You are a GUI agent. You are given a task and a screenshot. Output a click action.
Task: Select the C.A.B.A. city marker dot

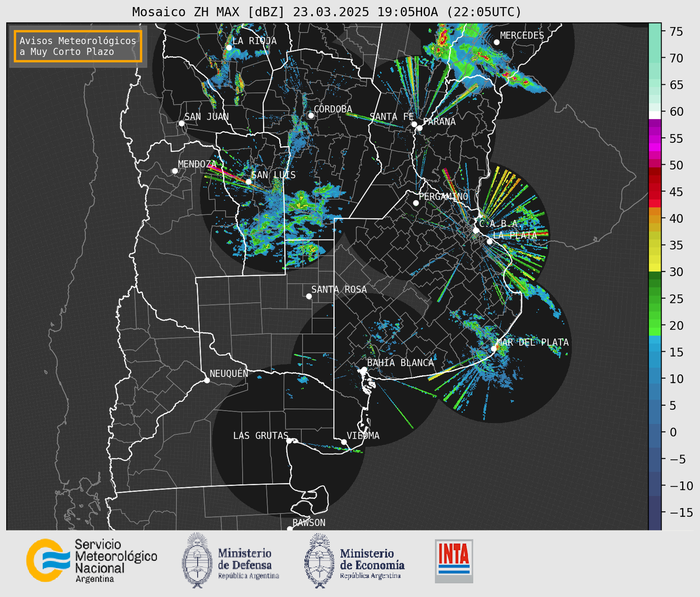[x=476, y=230]
